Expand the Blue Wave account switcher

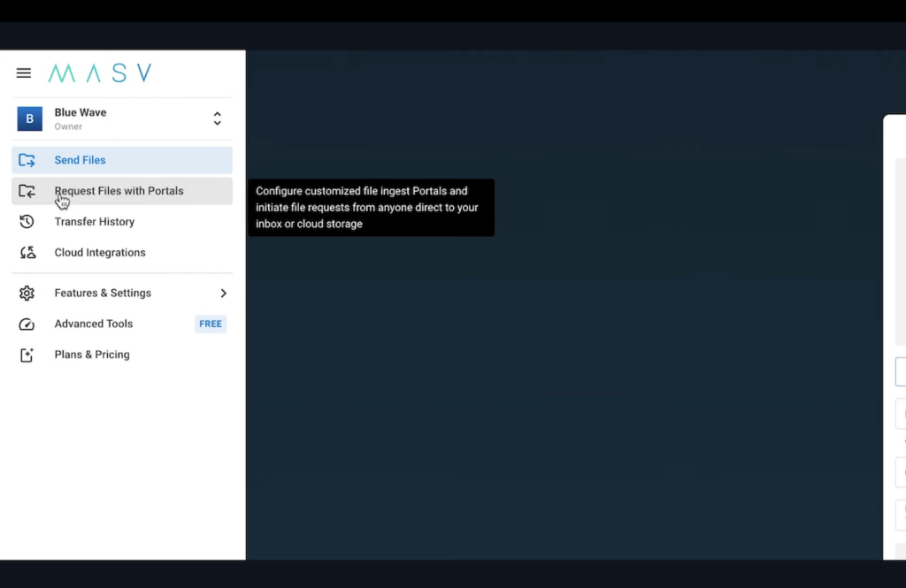[x=217, y=118]
